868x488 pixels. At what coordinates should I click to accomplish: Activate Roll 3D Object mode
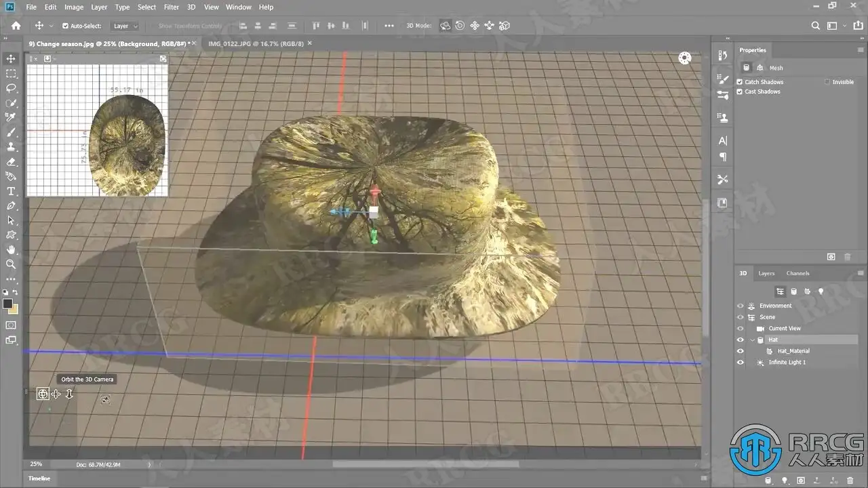click(460, 26)
